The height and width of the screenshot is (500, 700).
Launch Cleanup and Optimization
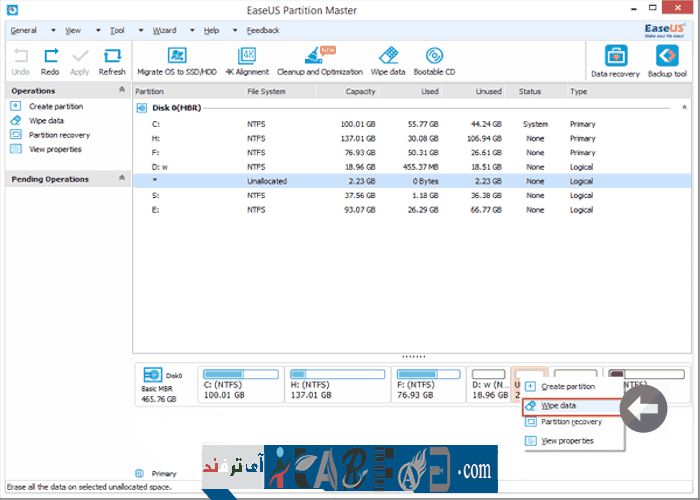(312, 56)
